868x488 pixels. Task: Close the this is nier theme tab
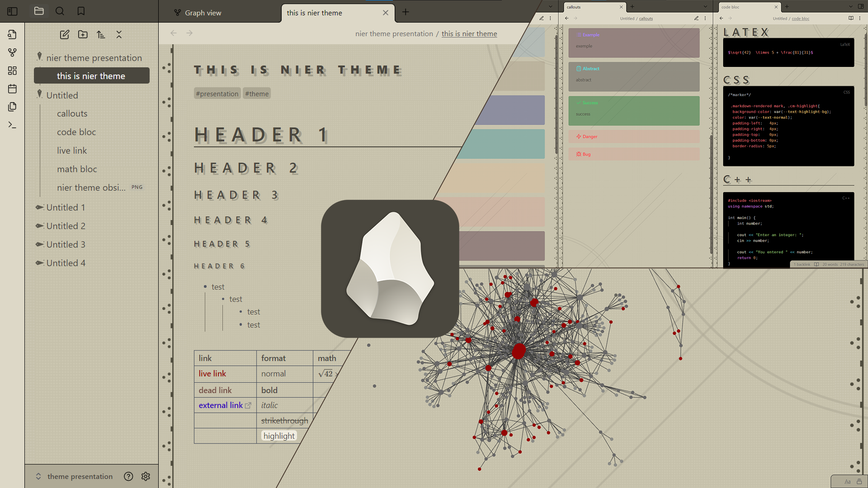coord(386,13)
